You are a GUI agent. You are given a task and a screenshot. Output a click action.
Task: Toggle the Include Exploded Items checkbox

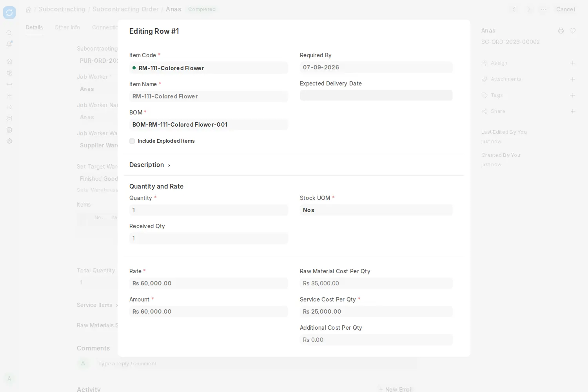point(132,141)
